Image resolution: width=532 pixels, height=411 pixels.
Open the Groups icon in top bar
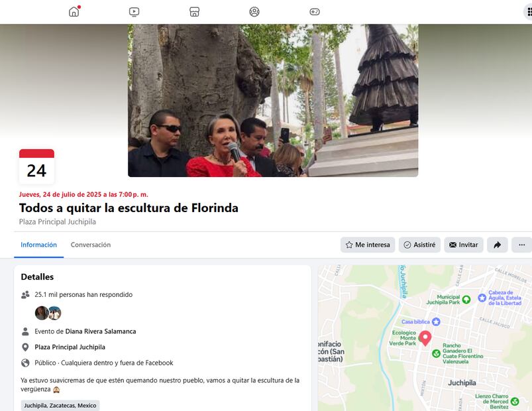(254, 12)
